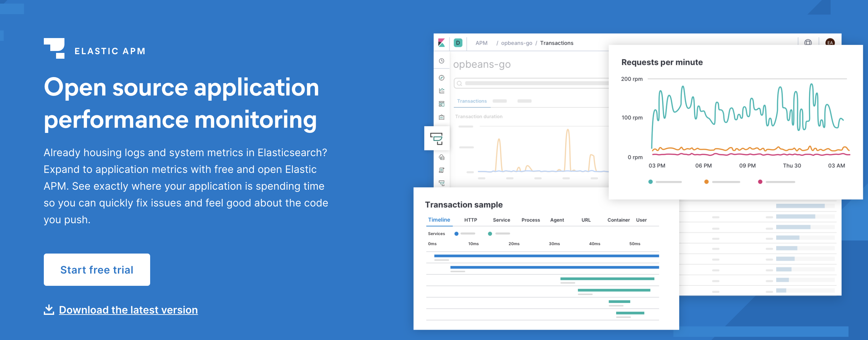Click the opbeans-go breadcrumb
The height and width of the screenshot is (340, 868).
coord(516,43)
